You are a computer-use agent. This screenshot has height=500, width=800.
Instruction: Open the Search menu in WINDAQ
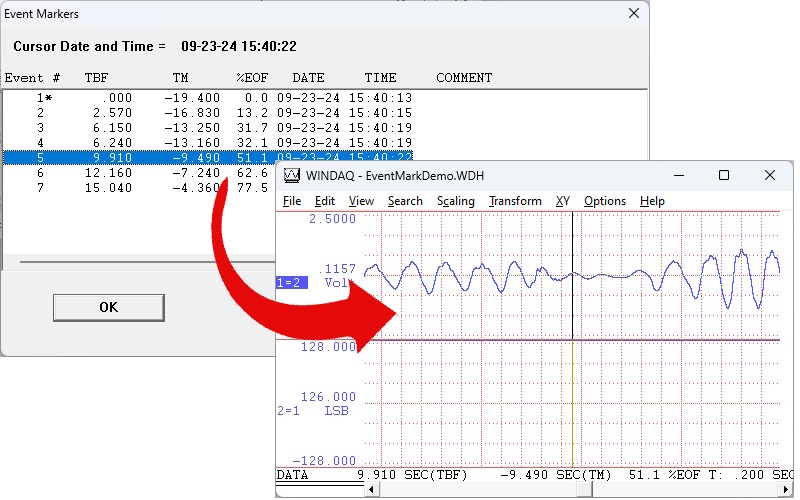tap(405, 201)
